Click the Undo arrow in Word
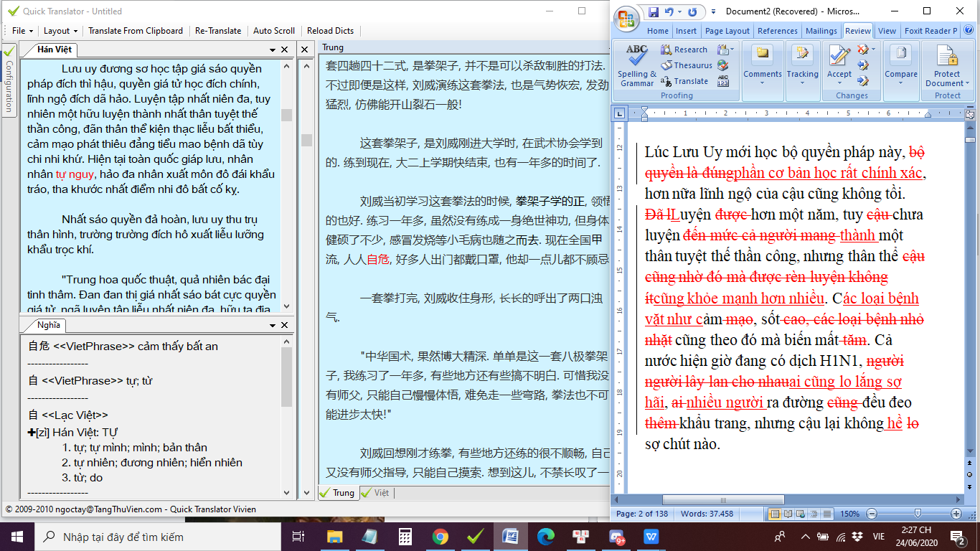This screenshot has height=551, width=980. point(669,12)
